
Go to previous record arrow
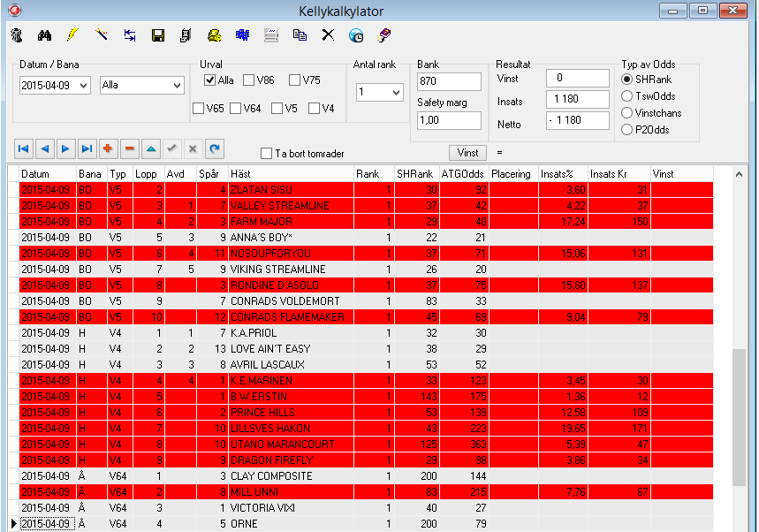coord(44,149)
